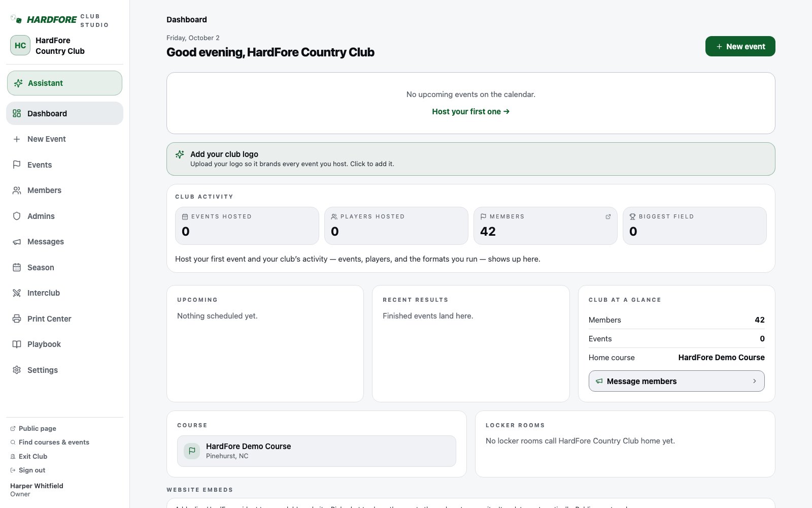Click the Season calendar icon

17,267
